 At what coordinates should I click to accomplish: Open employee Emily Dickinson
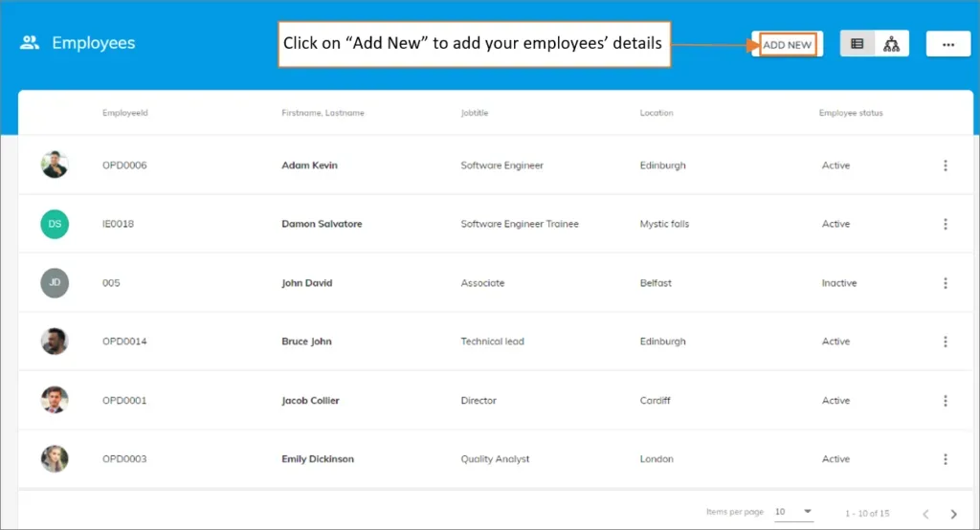pos(318,459)
